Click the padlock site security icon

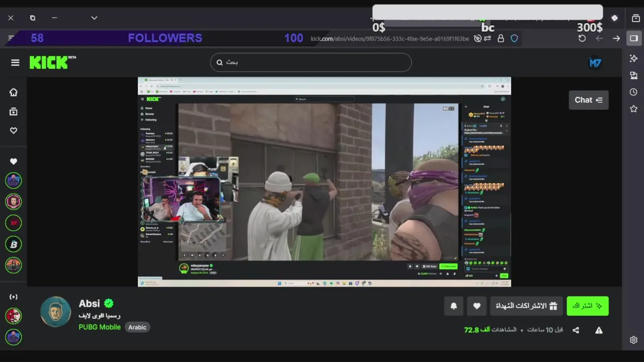point(501,38)
